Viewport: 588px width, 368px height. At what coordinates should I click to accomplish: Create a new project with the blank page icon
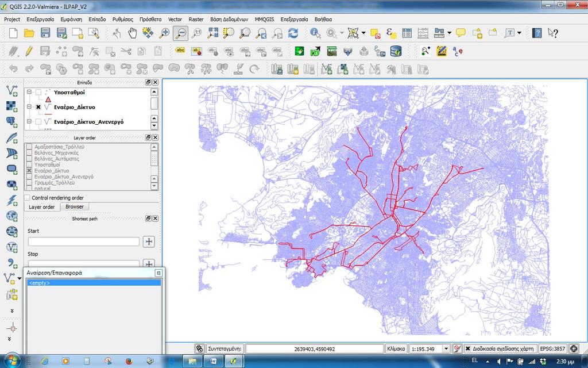coord(13,33)
